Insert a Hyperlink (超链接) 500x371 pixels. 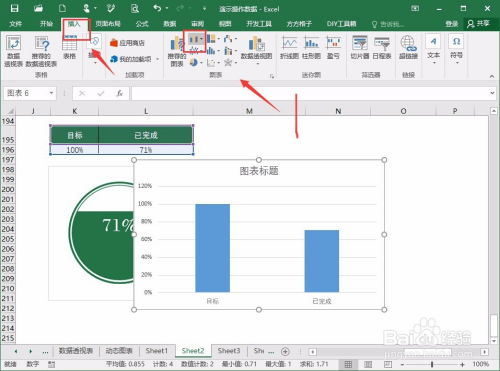tap(408, 48)
